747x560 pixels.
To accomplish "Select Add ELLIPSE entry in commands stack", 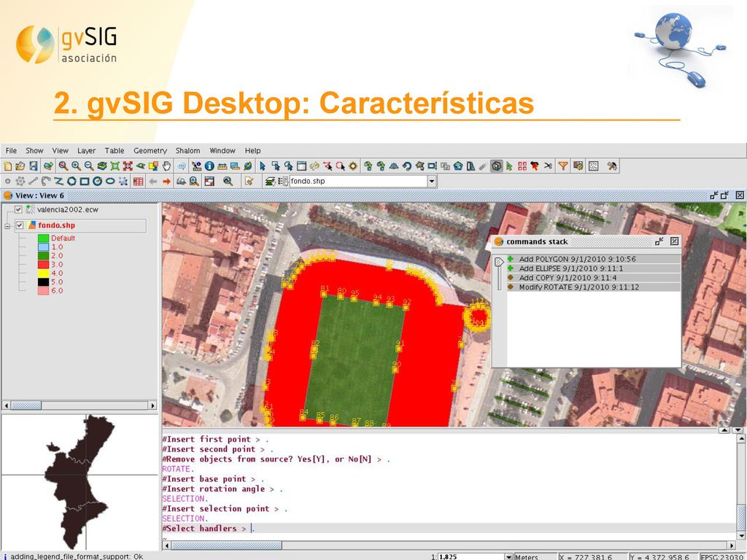I will pos(593,268).
